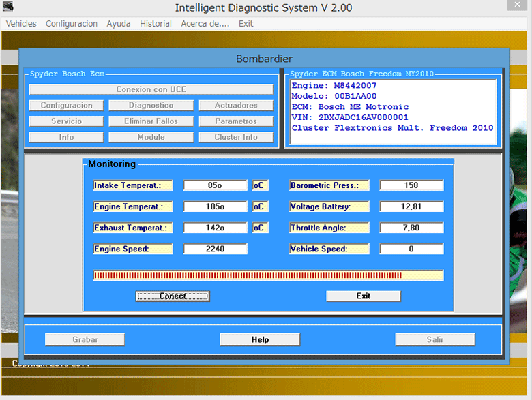Click the Configuracion button in Spyder panel
Image resolution: width=532 pixels, height=400 pixels.
[x=67, y=105]
